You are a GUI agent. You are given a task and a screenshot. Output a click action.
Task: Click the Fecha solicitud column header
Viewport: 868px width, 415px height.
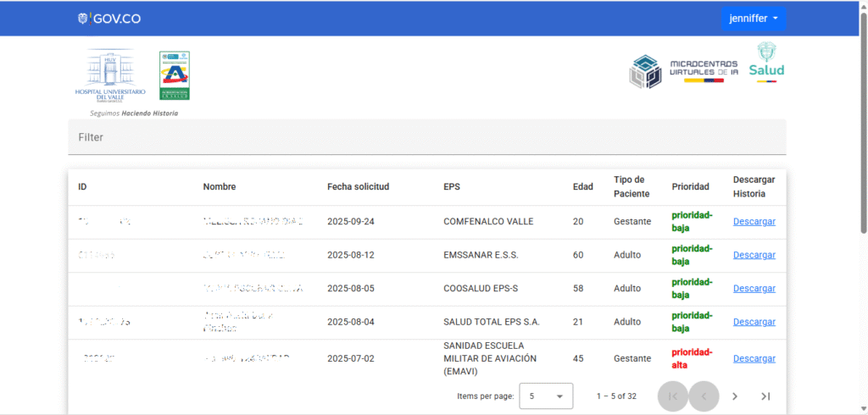point(358,187)
